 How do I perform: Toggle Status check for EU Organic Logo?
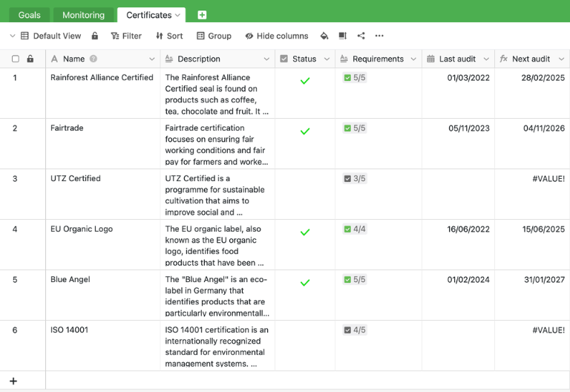(x=305, y=232)
